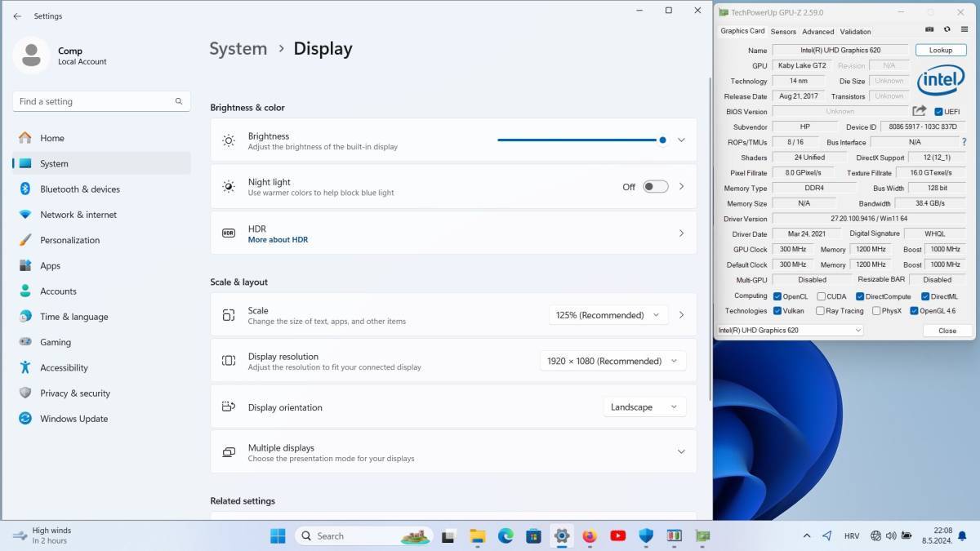Open HDR settings page chevron
980x551 pixels.
pyautogui.click(x=681, y=233)
